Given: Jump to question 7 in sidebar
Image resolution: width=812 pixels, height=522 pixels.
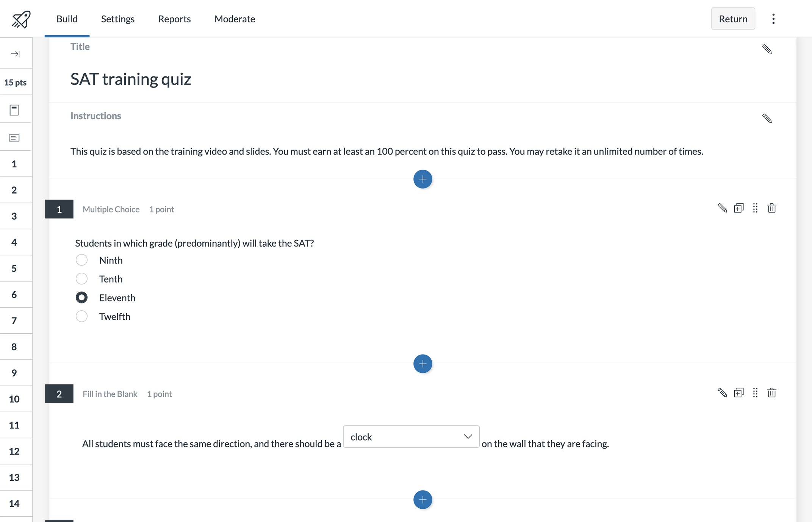Looking at the screenshot, I should [14, 321].
